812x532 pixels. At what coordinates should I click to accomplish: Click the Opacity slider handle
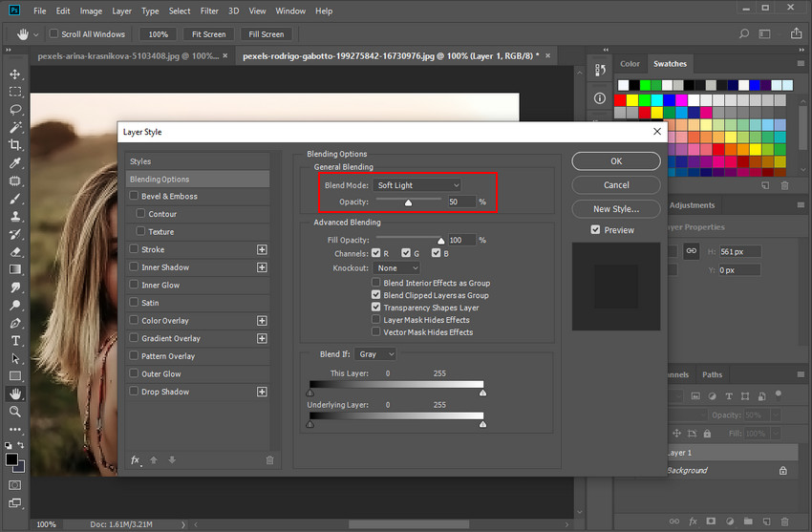[409, 202]
